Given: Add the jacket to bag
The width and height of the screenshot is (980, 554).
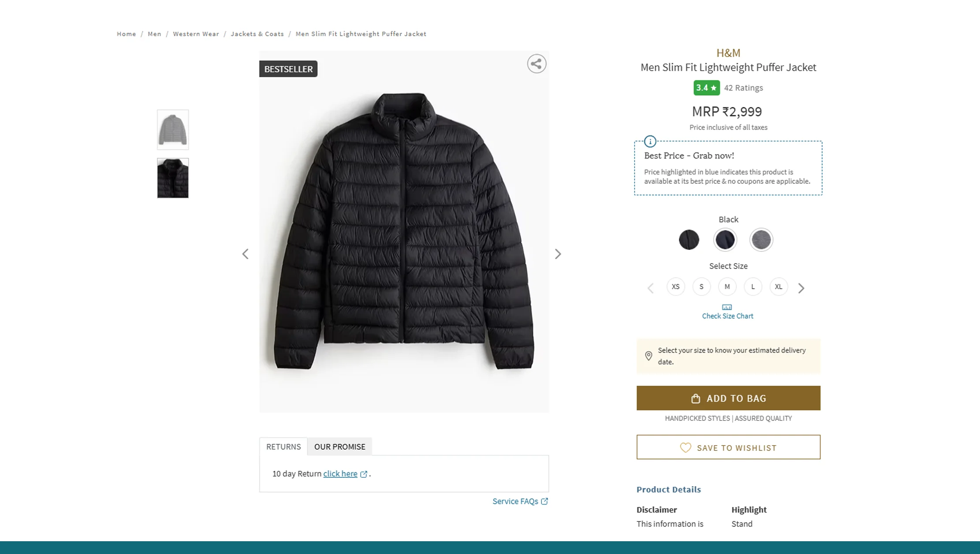Looking at the screenshot, I should click(x=728, y=398).
